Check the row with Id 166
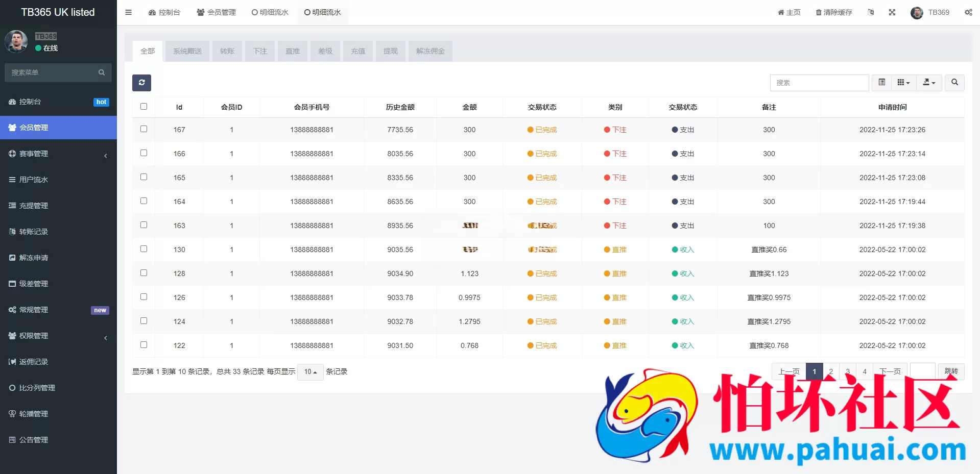 tap(144, 153)
